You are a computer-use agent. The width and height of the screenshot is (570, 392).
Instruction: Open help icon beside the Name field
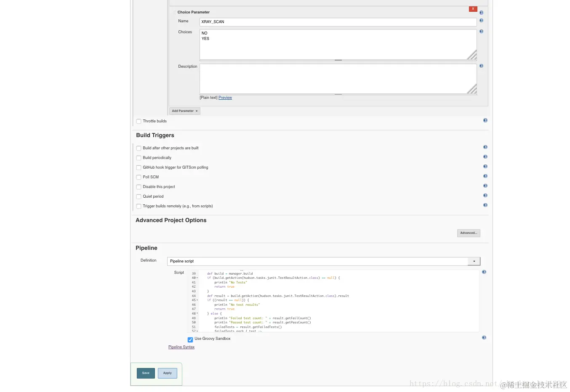pyautogui.click(x=481, y=21)
